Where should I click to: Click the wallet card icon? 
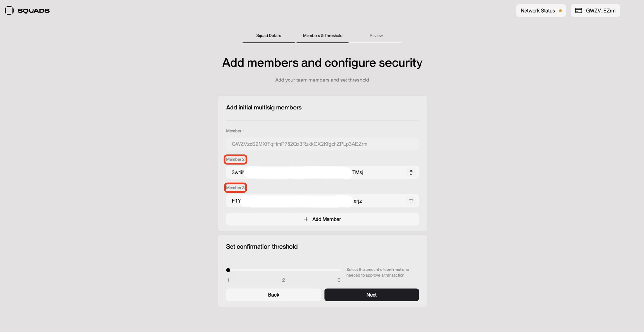tap(578, 11)
